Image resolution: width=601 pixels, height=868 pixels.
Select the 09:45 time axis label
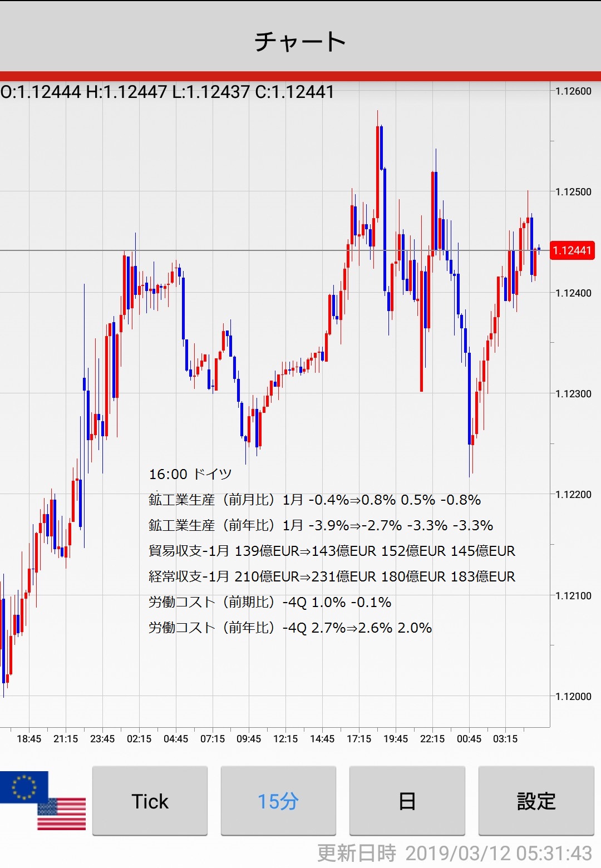point(249,739)
